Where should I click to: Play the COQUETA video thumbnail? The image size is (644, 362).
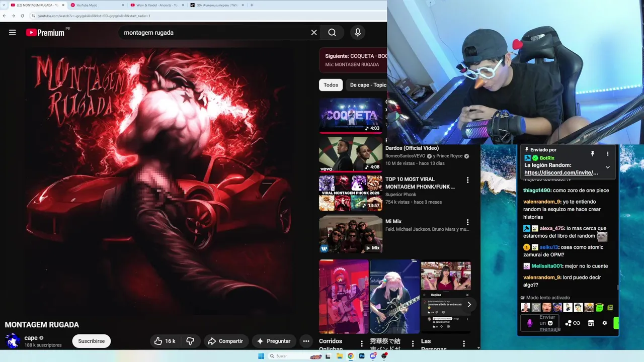pos(351,116)
